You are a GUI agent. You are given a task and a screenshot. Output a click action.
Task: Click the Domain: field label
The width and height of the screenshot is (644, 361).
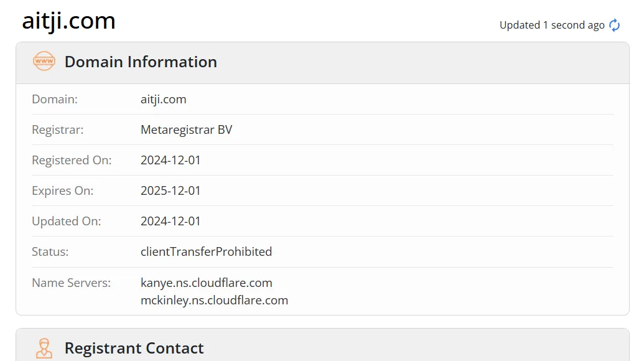(55, 100)
